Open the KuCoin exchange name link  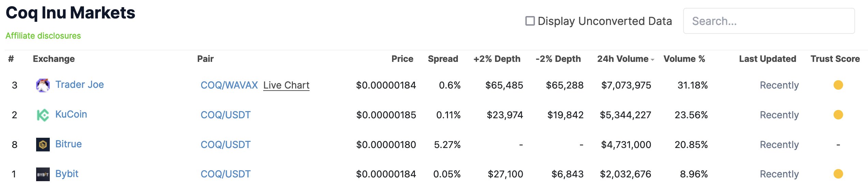(x=71, y=114)
